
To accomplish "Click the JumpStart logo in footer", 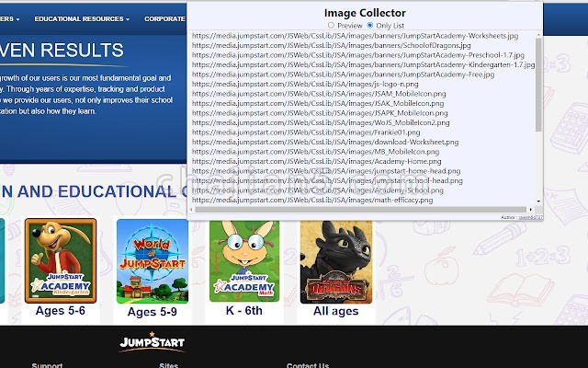I will coord(152,341).
